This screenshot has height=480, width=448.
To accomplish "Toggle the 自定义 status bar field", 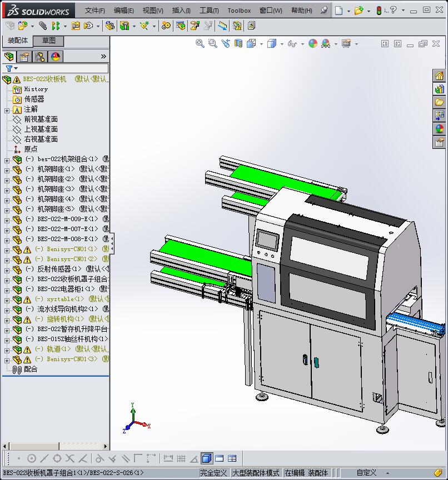I will [x=366, y=473].
